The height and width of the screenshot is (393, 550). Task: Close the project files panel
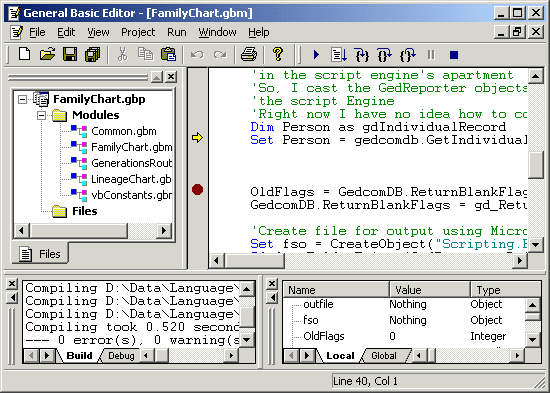pyautogui.click(x=171, y=77)
